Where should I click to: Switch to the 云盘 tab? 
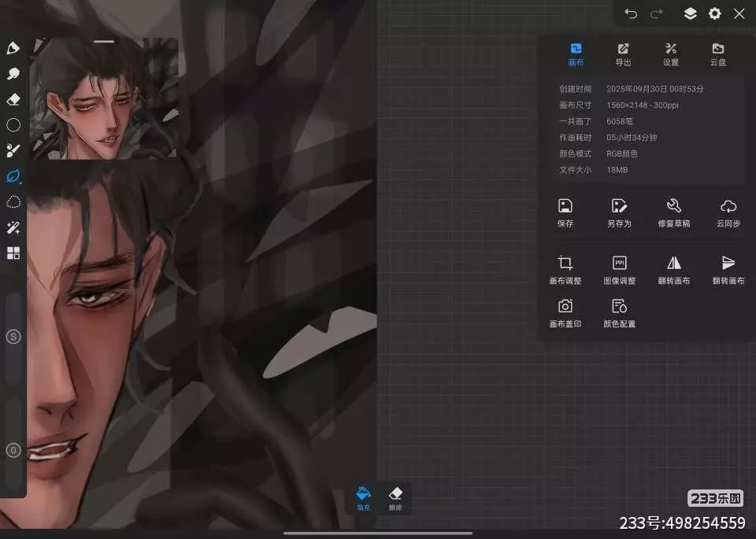click(718, 54)
